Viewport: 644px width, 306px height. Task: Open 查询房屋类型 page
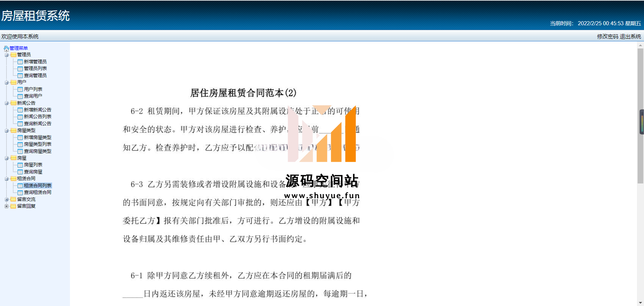(x=38, y=151)
